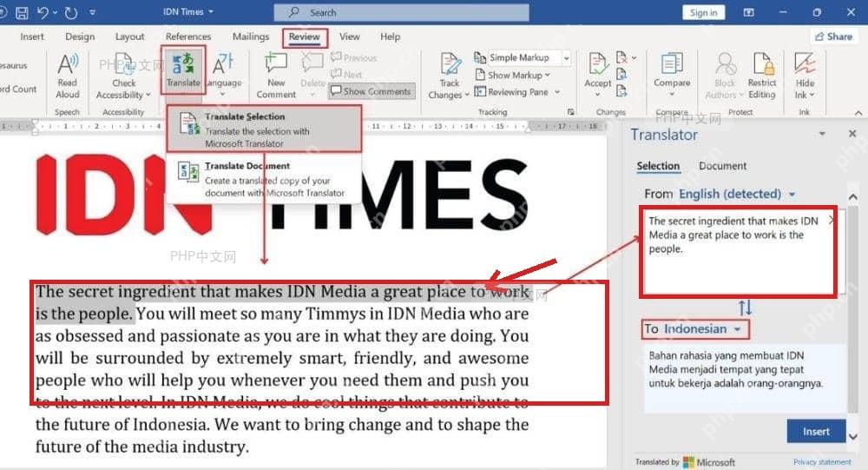Open the Tracking dialog launcher
Image resolution: width=868 pixels, height=470 pixels.
pos(571,112)
